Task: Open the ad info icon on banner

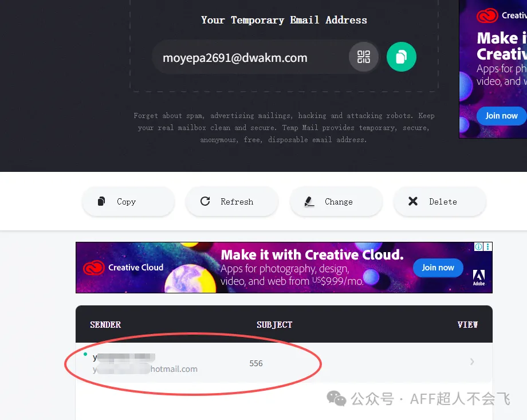Action: [x=478, y=247]
